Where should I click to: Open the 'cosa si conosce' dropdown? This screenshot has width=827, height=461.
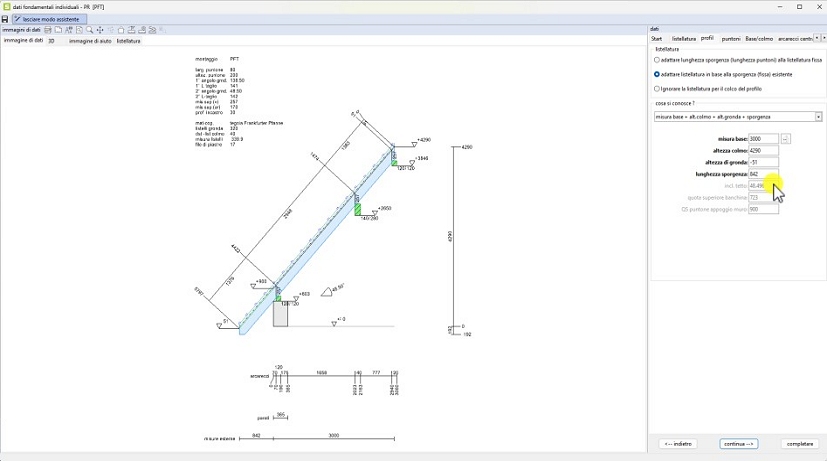(818, 117)
